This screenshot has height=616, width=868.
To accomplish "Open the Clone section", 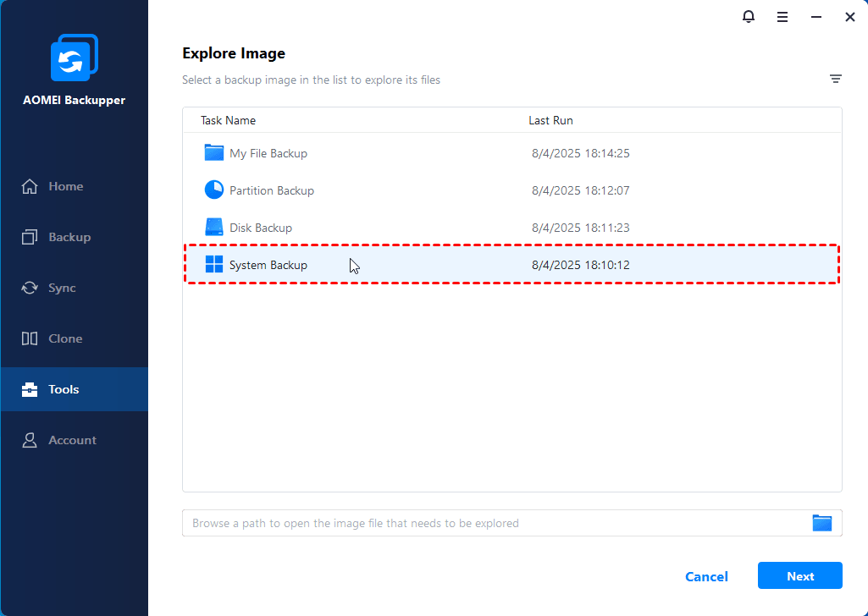I will pyautogui.click(x=65, y=338).
